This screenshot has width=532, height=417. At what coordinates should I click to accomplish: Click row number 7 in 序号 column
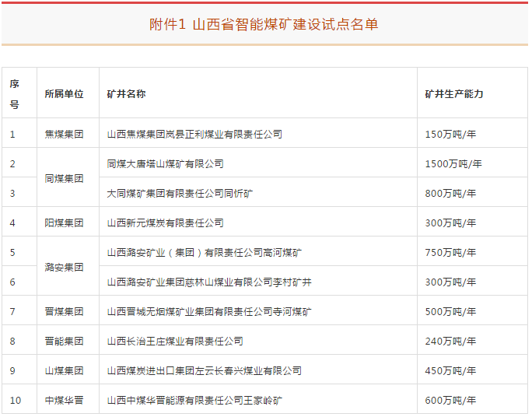pyautogui.click(x=12, y=311)
